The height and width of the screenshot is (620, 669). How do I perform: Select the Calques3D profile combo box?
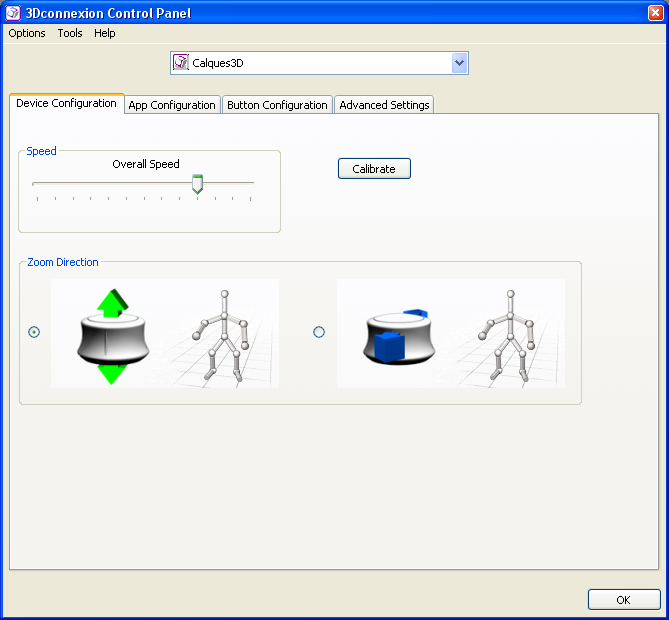[319, 63]
